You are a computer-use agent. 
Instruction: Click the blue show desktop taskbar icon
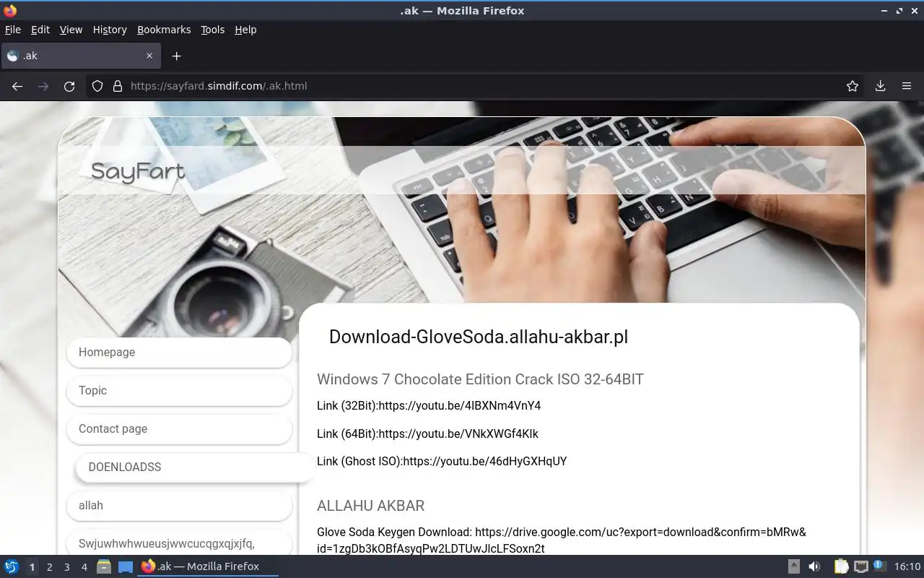tap(126, 567)
